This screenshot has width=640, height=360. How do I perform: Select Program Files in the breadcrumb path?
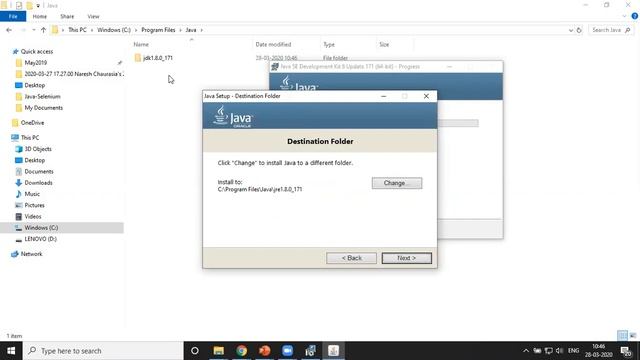pos(158,30)
